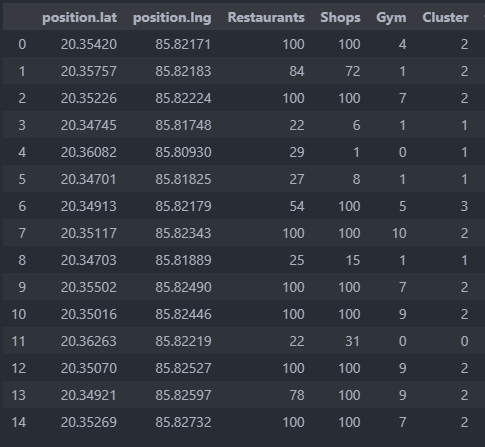This screenshot has height=447, width=485.
Task: Click Restaurants value 84 in row 1
Action: click(297, 71)
